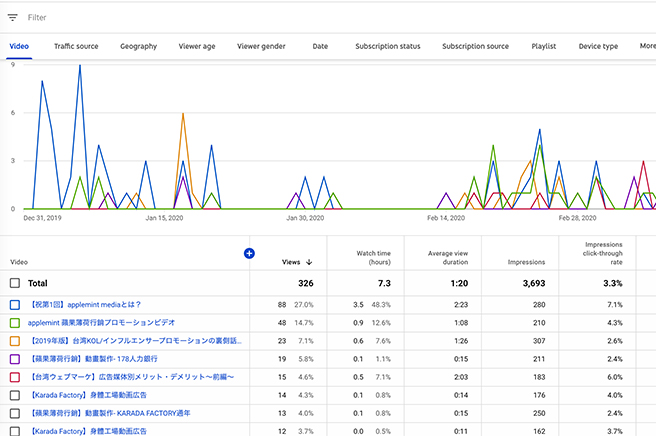656x436 pixels.
Task: Click the total watch time 7.3
Action: (x=384, y=283)
